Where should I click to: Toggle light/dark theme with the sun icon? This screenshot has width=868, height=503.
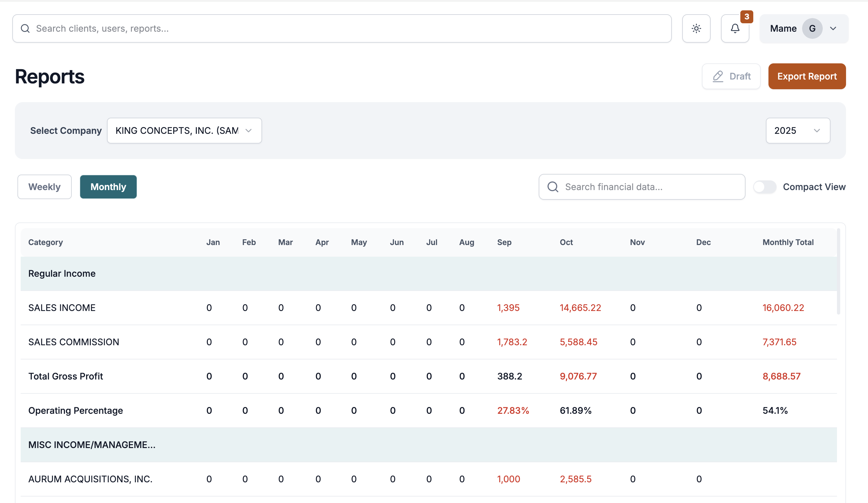[696, 28]
